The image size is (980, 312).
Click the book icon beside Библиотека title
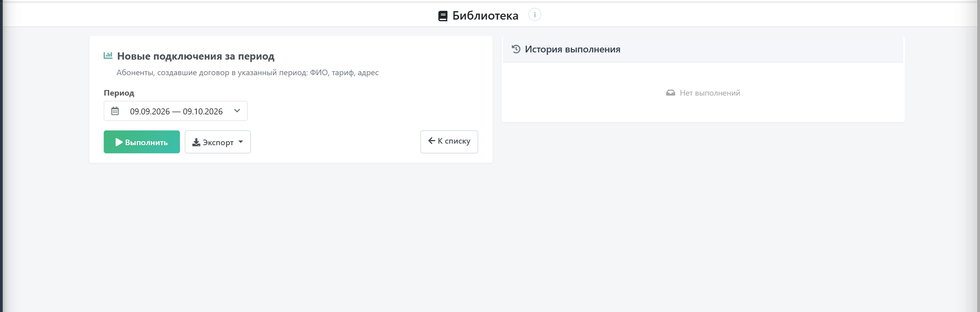click(443, 16)
